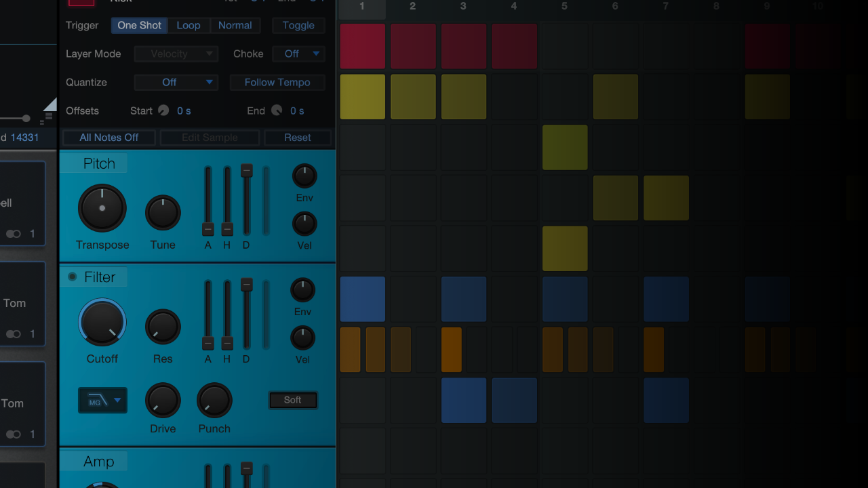This screenshot has height=488, width=868.
Task: Click the Res knob
Action: click(163, 326)
